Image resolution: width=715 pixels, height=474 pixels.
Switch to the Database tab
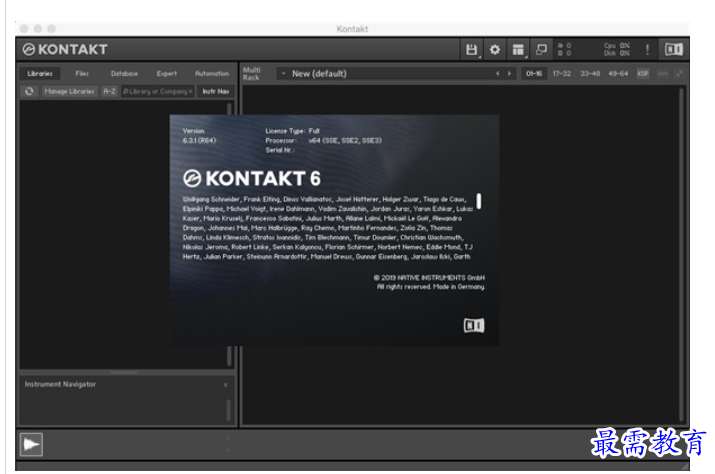[124, 73]
